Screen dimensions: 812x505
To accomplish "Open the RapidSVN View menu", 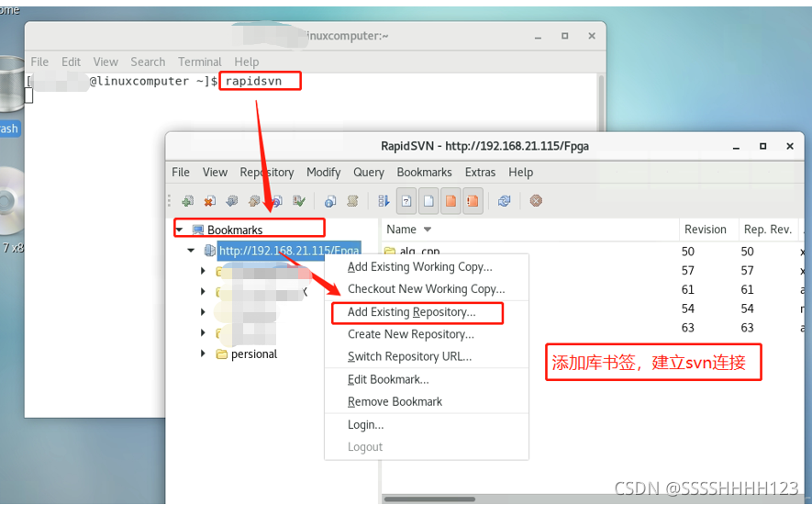I will point(215,172).
